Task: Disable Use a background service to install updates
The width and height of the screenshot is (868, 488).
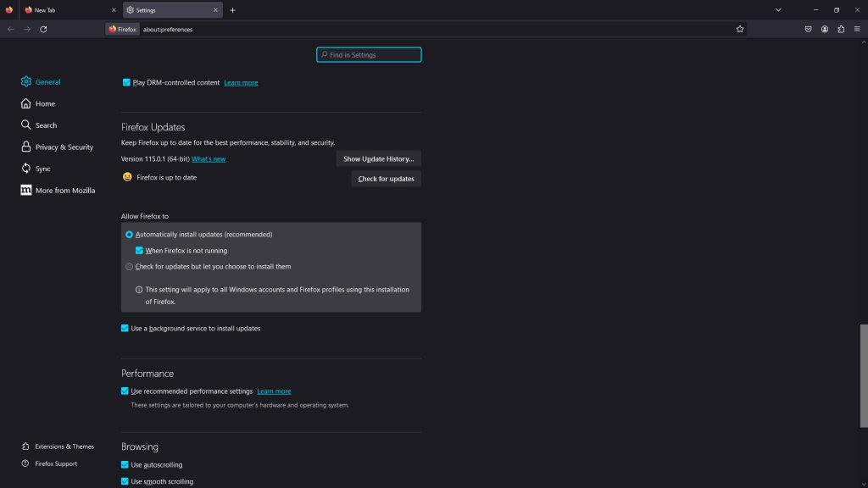Action: [125, 328]
